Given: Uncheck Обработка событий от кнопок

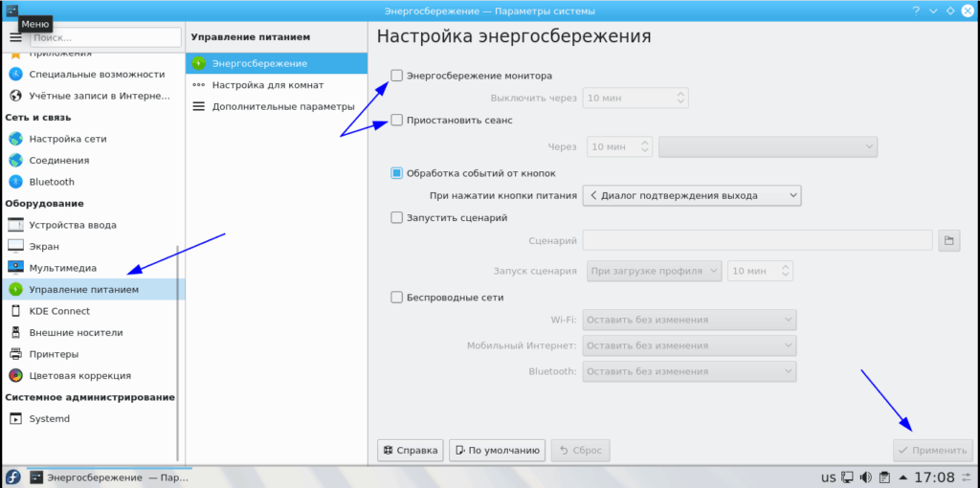Looking at the screenshot, I should coord(397,173).
